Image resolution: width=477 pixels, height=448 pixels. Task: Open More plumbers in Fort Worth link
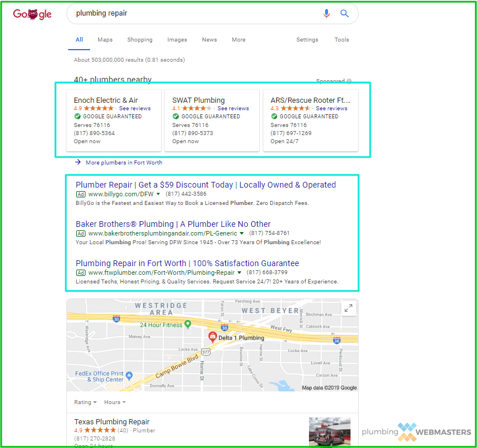[124, 162]
